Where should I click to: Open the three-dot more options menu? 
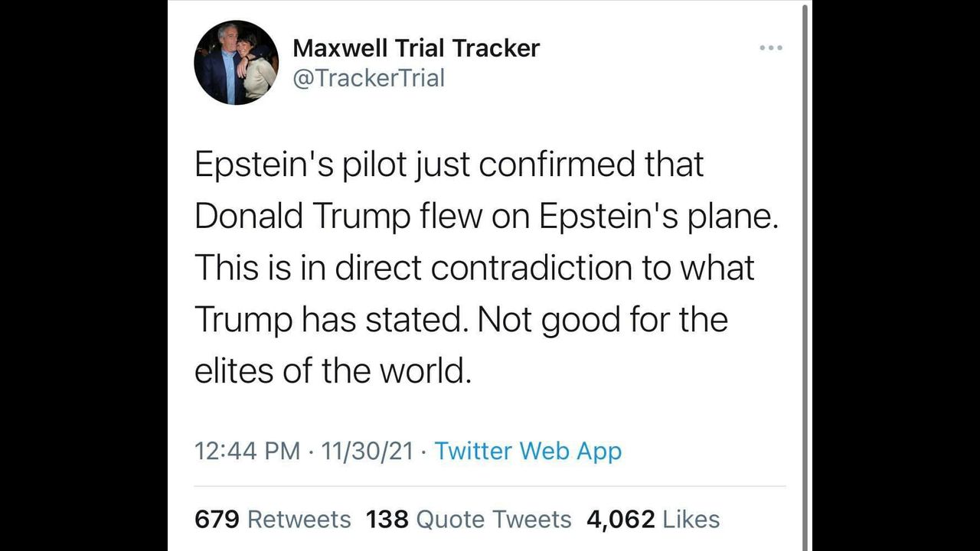770,47
